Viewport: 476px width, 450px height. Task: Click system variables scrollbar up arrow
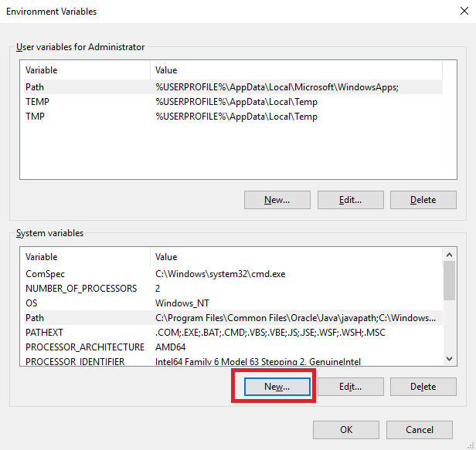449,255
